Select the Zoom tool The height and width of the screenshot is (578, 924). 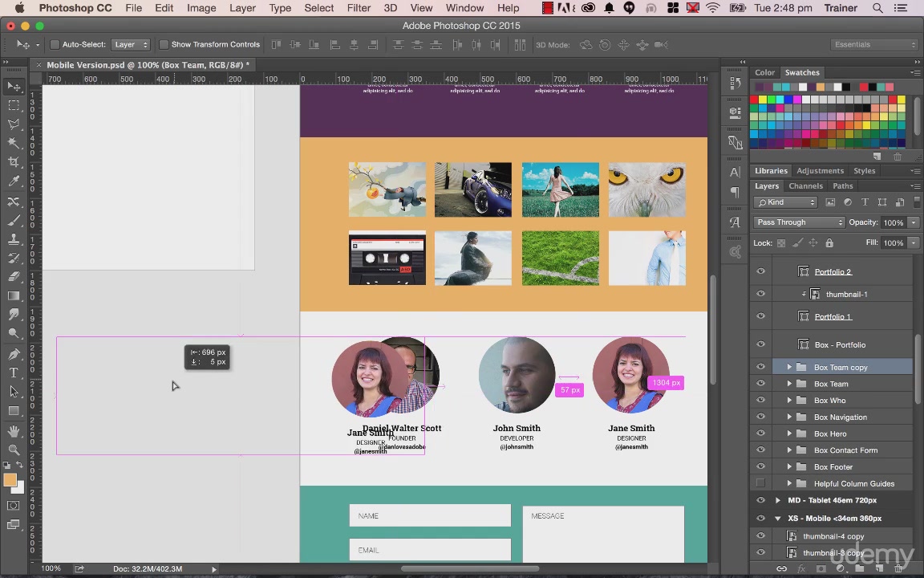[14, 450]
